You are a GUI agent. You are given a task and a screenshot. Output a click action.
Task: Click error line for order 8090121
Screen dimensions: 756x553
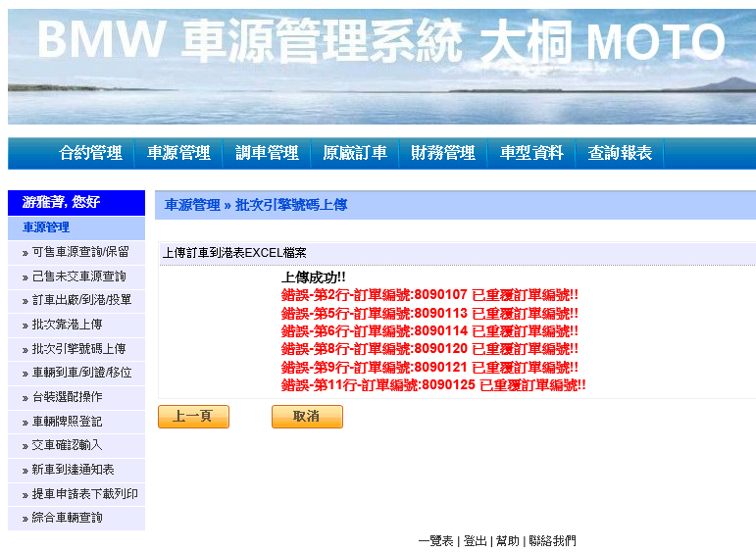[x=429, y=368]
